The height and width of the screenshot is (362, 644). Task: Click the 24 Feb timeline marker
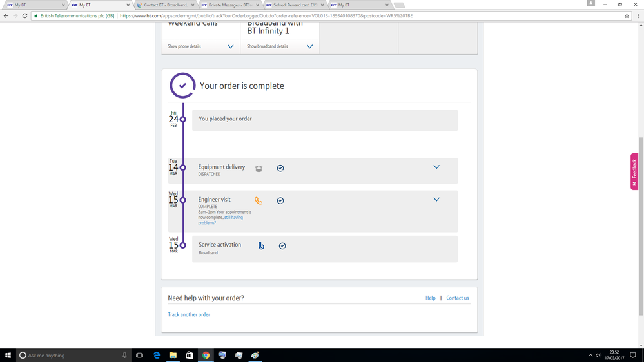(x=183, y=119)
